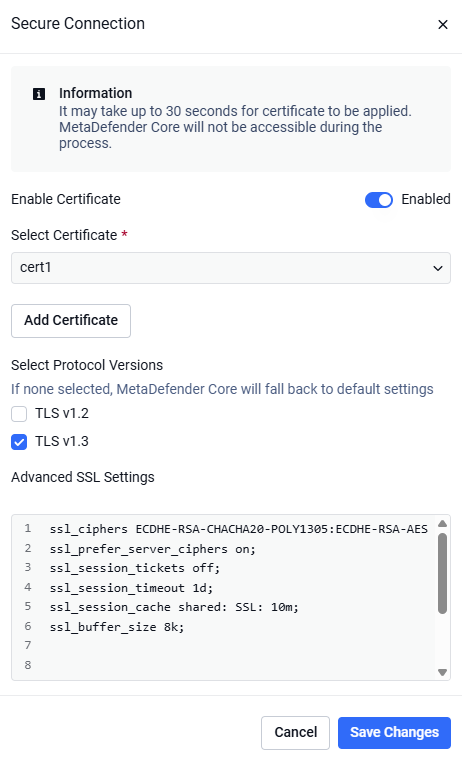The height and width of the screenshot is (758, 462).
Task: Click Save Changes button
Action: 394,732
